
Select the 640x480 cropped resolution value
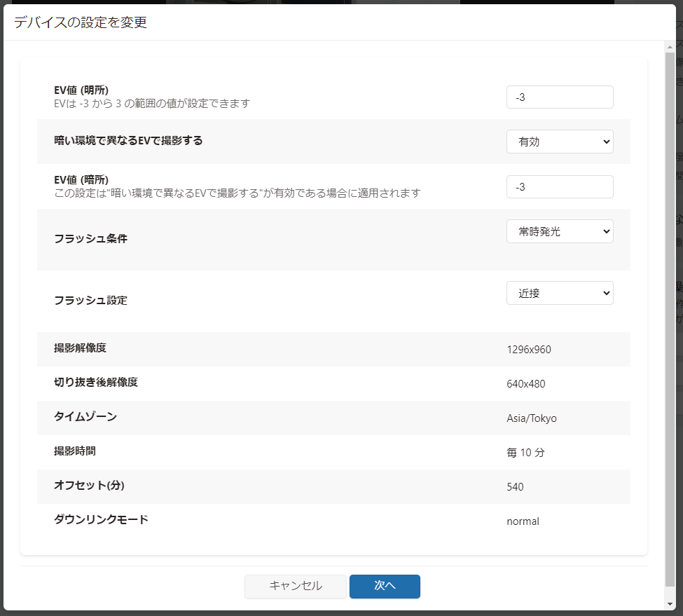[526, 384]
